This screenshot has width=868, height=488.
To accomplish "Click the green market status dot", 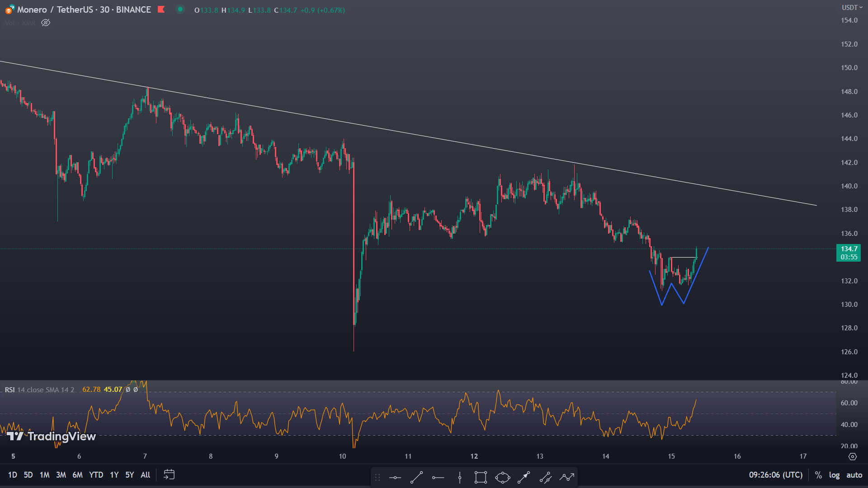I will (180, 9).
